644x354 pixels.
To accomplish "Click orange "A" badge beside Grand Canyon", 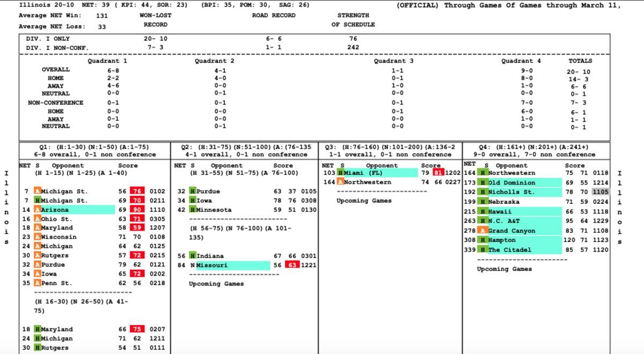I will click(482, 231).
